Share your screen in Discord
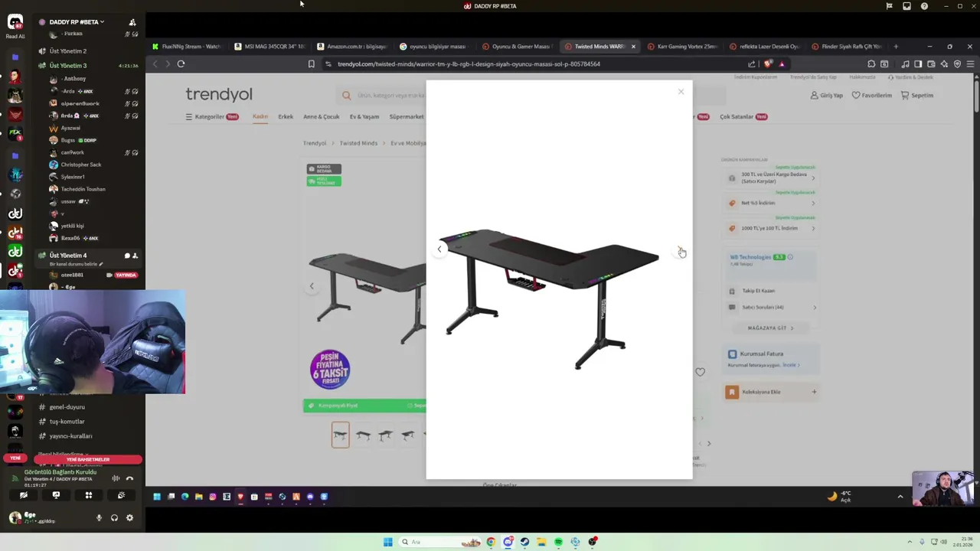Screen dimensions: 980x551 coord(56,495)
